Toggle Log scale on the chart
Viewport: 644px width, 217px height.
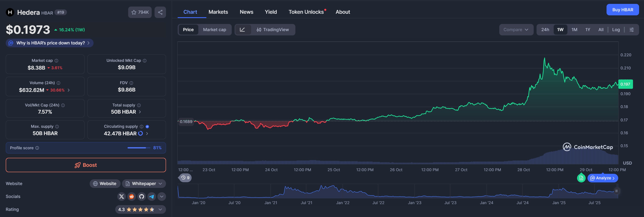(x=616, y=30)
